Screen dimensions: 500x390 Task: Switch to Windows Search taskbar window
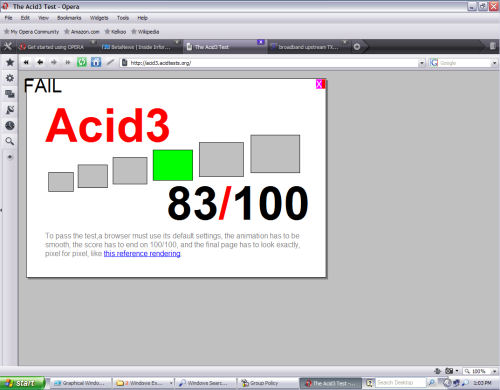point(205,383)
